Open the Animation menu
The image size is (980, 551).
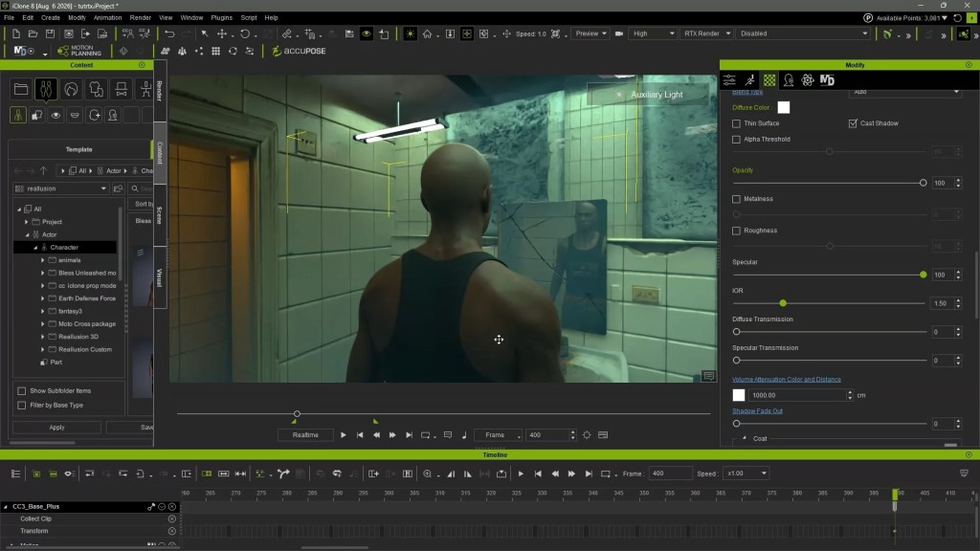click(x=107, y=17)
